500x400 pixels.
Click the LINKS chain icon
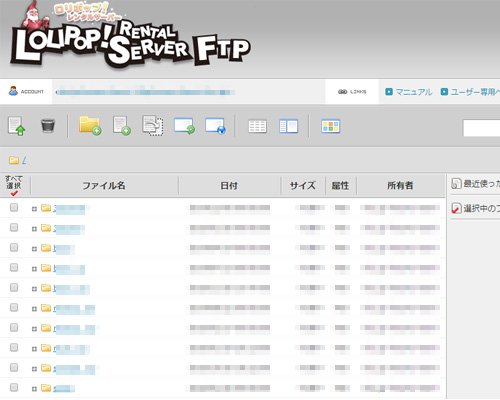pos(342,92)
